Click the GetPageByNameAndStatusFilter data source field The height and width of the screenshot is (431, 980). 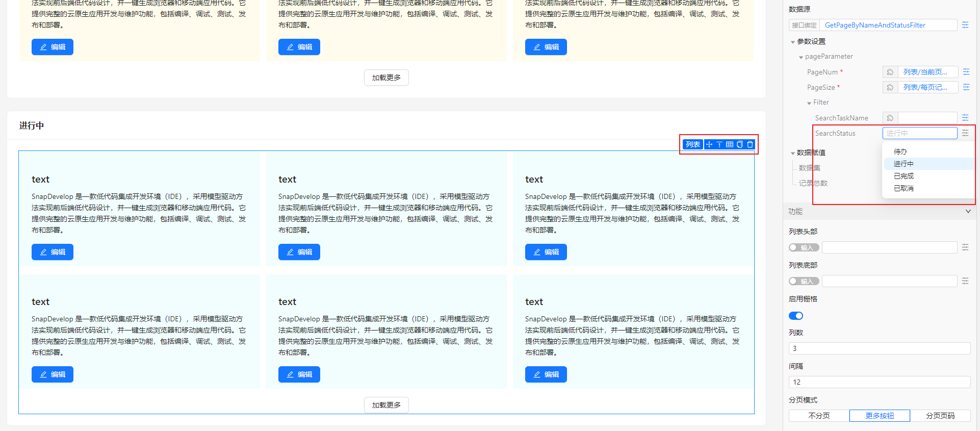(888, 25)
